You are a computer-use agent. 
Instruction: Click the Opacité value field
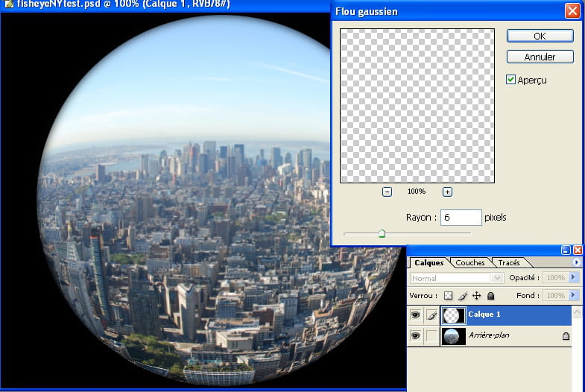pyautogui.click(x=555, y=277)
